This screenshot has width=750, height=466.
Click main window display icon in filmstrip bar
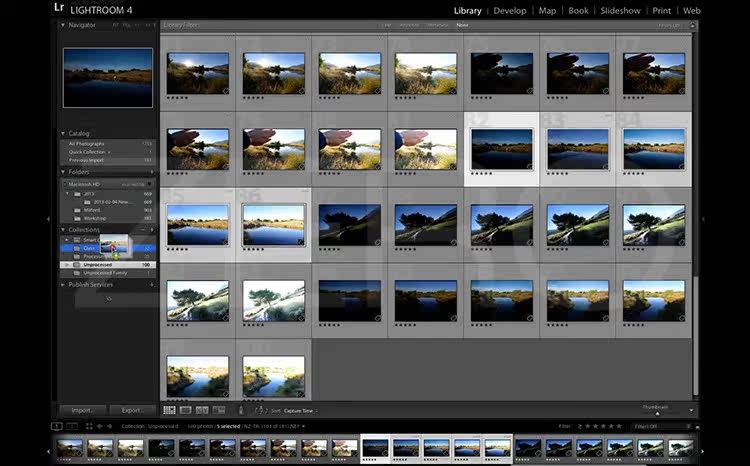point(56,426)
